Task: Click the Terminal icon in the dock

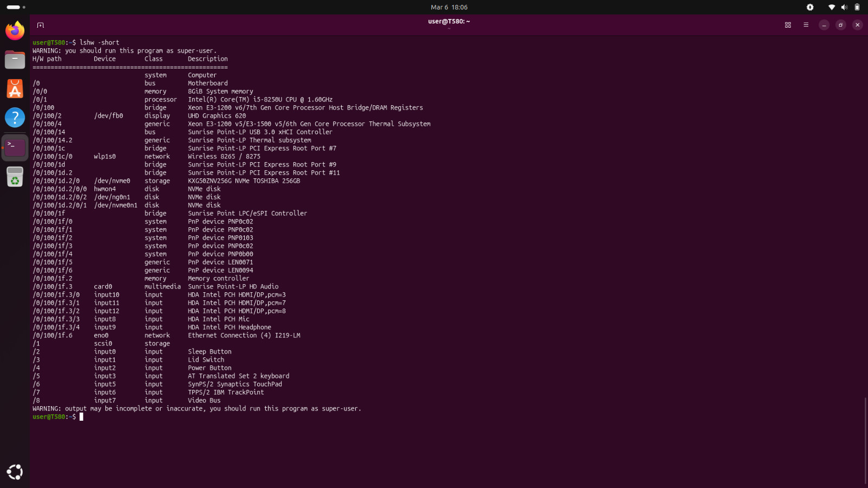Action: click(x=15, y=147)
